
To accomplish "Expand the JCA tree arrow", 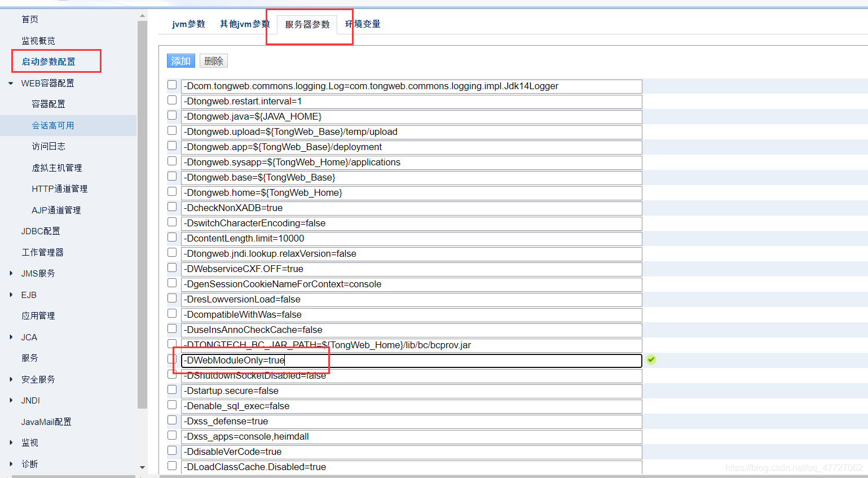I will pos(11,337).
